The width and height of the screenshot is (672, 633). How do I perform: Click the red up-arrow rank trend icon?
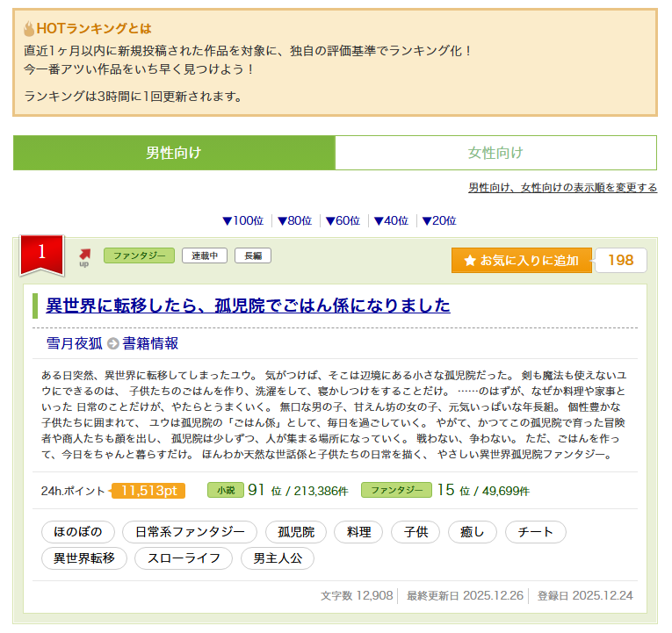pos(84,258)
